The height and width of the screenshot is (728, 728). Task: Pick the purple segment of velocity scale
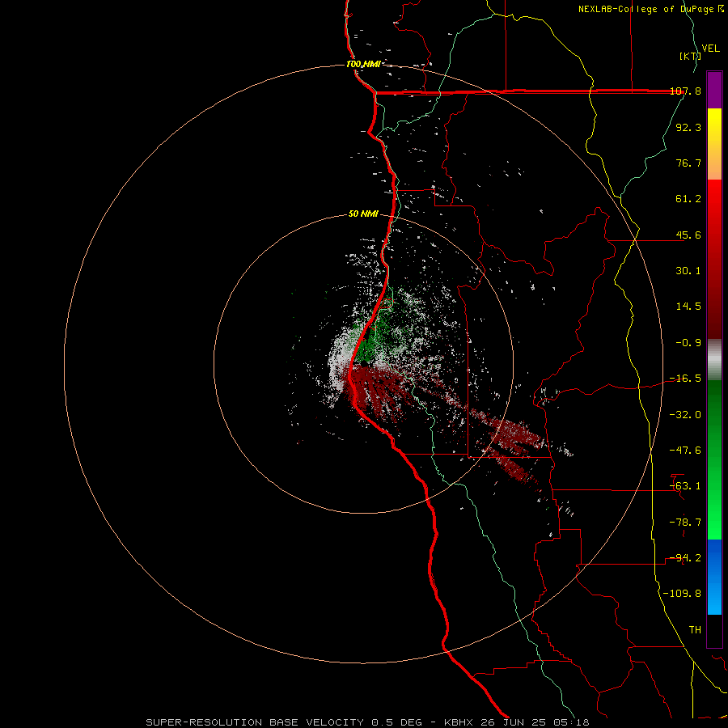[x=714, y=90]
